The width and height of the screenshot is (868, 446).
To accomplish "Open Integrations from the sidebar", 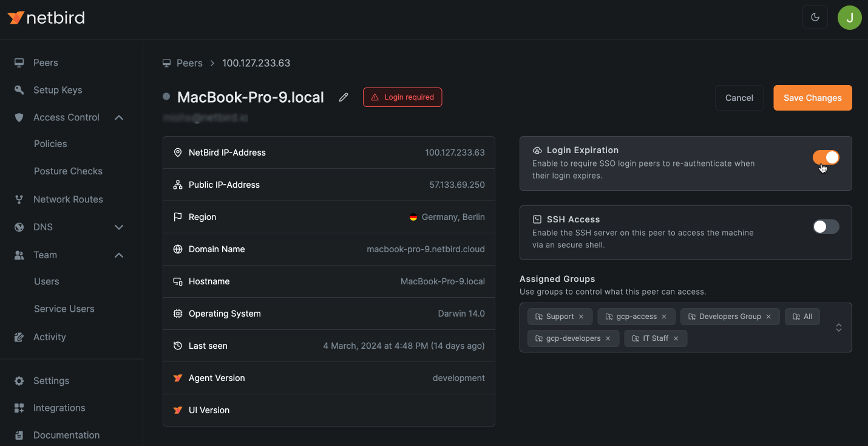I will 59,407.
